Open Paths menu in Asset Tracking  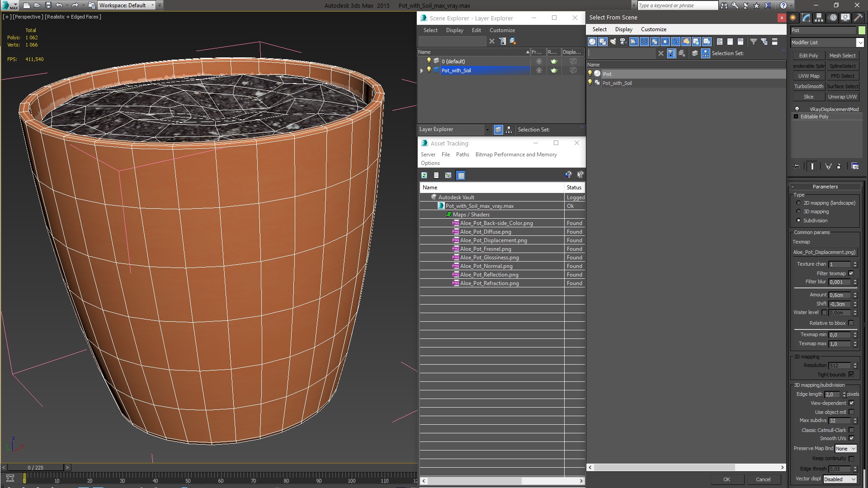(462, 155)
